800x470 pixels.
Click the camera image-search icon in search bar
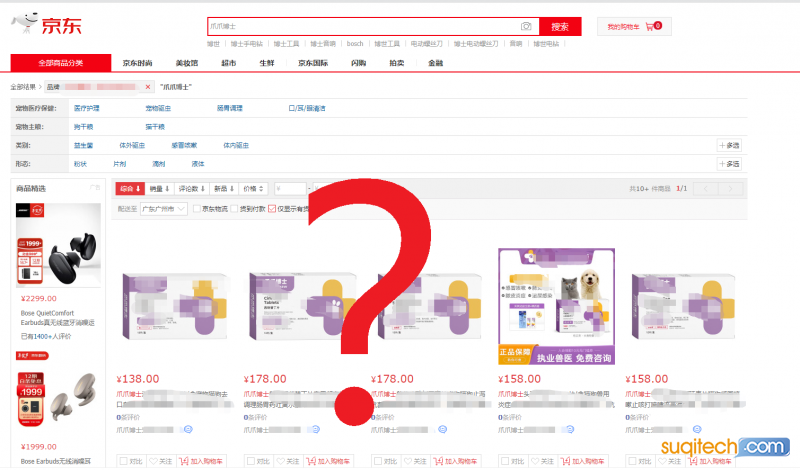(526, 26)
